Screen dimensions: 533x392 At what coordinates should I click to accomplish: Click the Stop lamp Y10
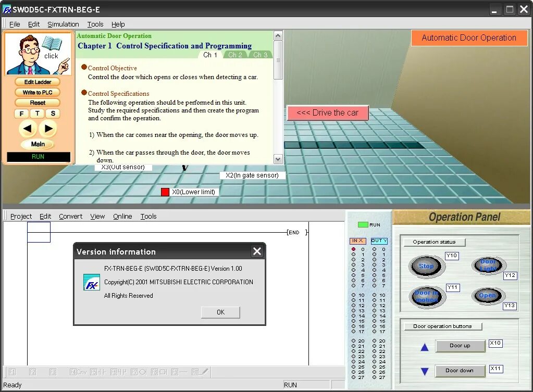pos(426,266)
